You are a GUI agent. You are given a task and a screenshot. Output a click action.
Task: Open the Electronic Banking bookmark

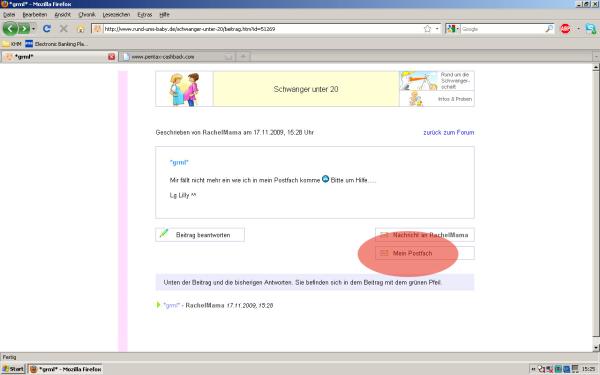pyautogui.click(x=56, y=44)
